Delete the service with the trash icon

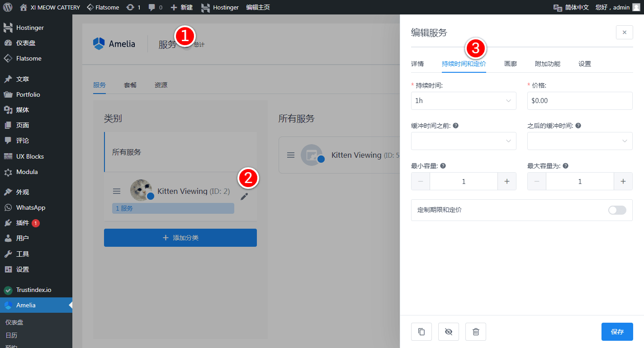(475, 331)
